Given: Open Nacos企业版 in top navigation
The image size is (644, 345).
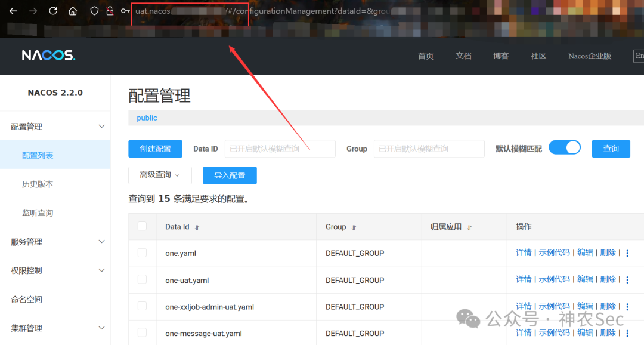Looking at the screenshot, I should (590, 56).
